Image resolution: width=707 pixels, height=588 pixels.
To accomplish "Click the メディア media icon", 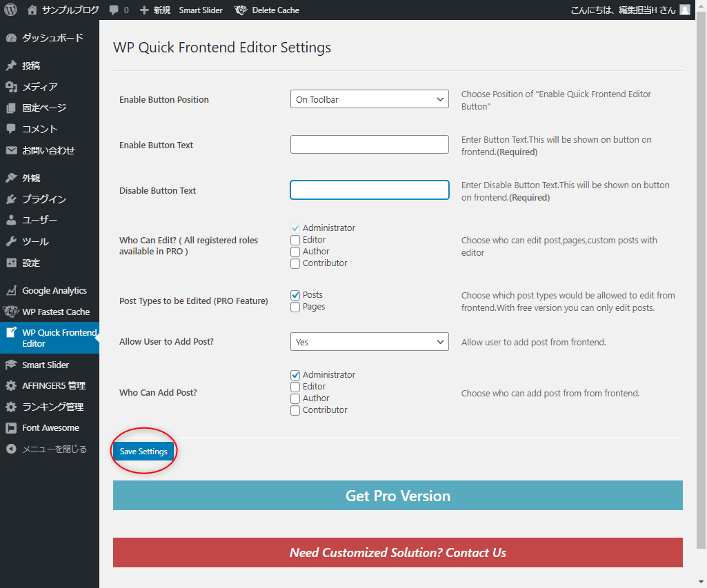I will pos(11,86).
